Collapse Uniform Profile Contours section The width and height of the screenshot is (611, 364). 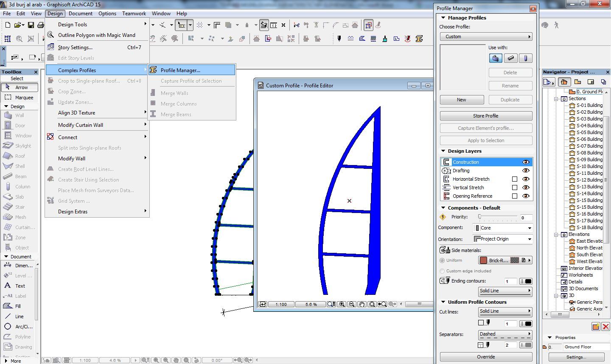click(x=443, y=302)
